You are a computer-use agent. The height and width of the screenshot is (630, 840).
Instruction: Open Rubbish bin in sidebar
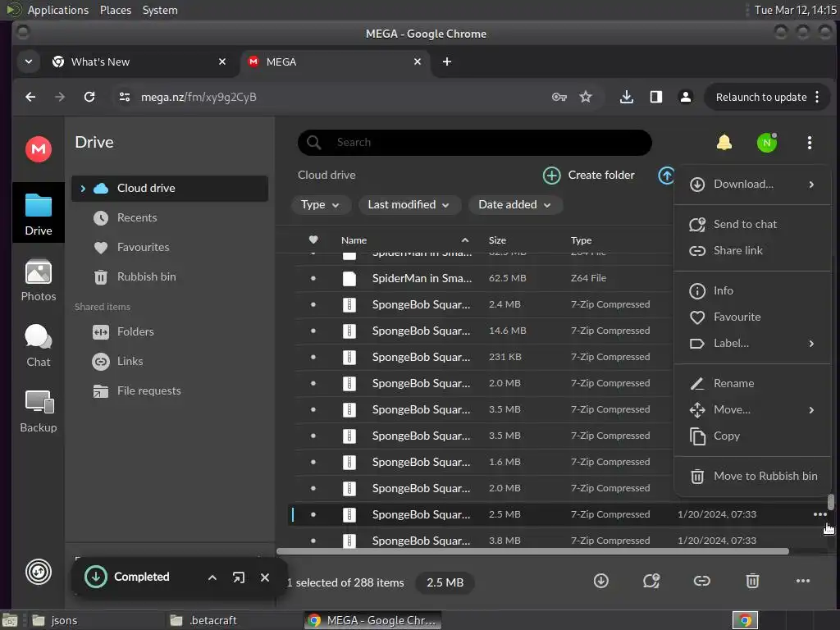click(x=169, y=277)
